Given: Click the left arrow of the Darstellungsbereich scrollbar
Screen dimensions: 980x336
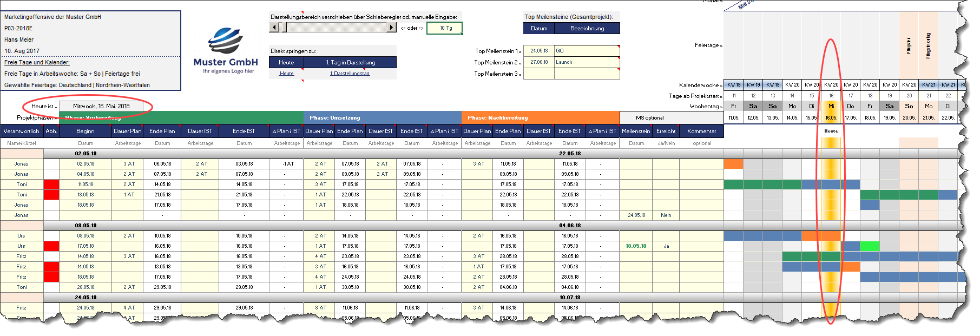Looking at the screenshot, I should coord(274,28).
